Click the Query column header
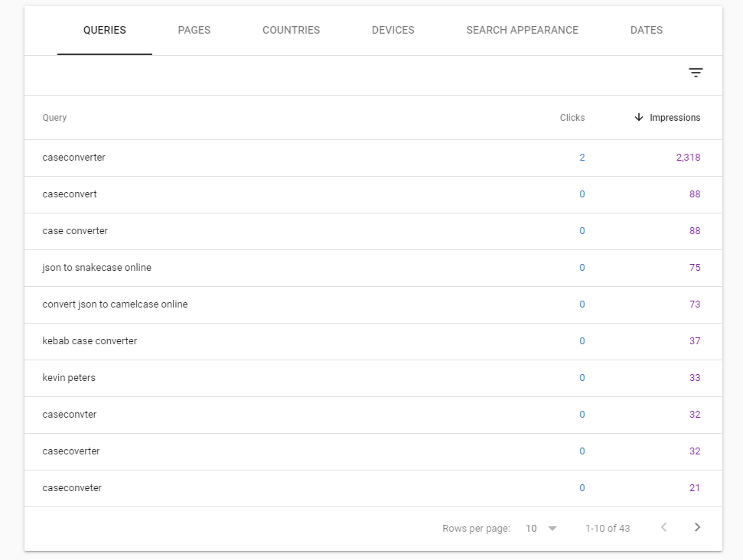Viewport: 743px width, 560px height. pyautogui.click(x=54, y=118)
